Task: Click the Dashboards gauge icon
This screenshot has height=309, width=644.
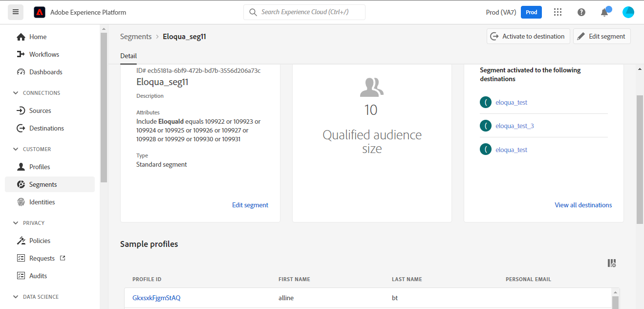Action: (x=21, y=72)
